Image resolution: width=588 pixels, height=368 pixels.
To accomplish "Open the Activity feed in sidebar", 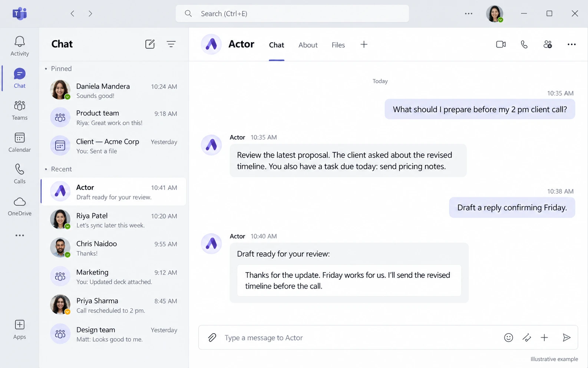I will click(20, 46).
